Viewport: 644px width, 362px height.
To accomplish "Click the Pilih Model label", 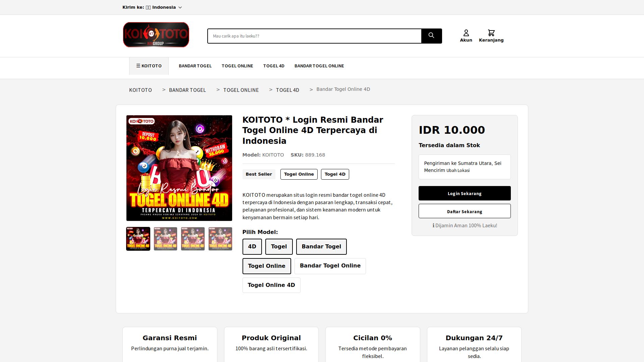I will click(260, 232).
